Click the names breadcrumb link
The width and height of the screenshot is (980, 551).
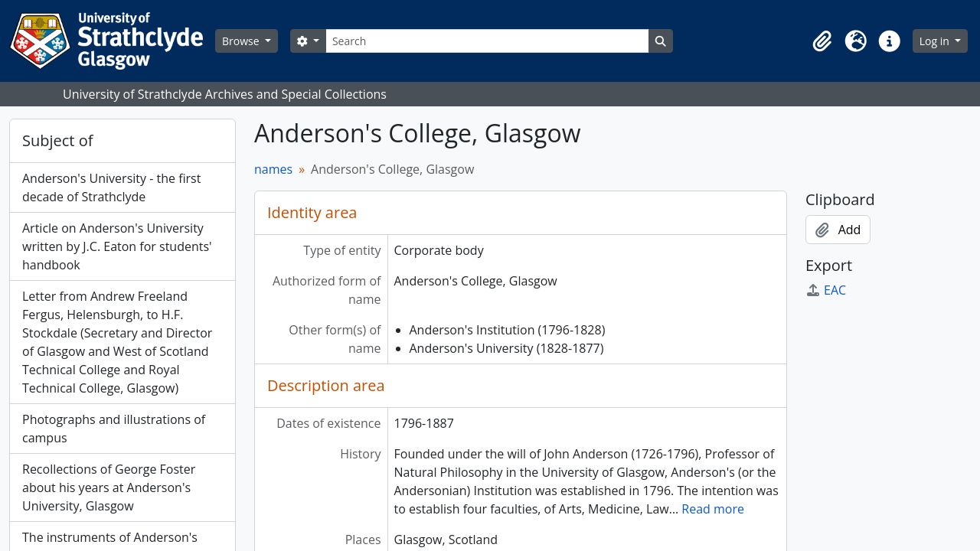[x=273, y=169]
